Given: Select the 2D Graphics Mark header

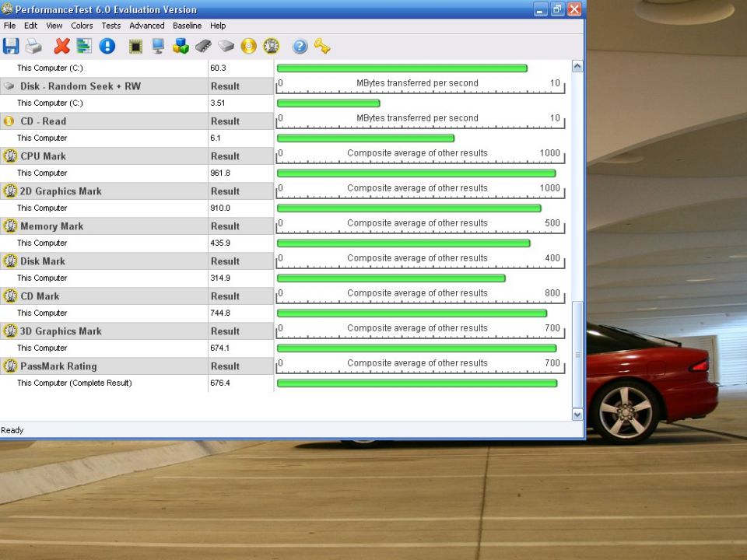Looking at the screenshot, I should [137, 191].
